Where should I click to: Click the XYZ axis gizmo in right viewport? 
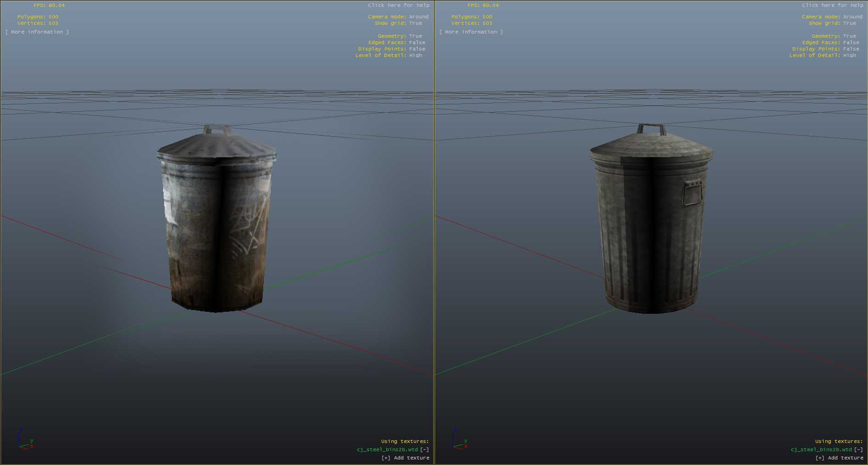460,440
